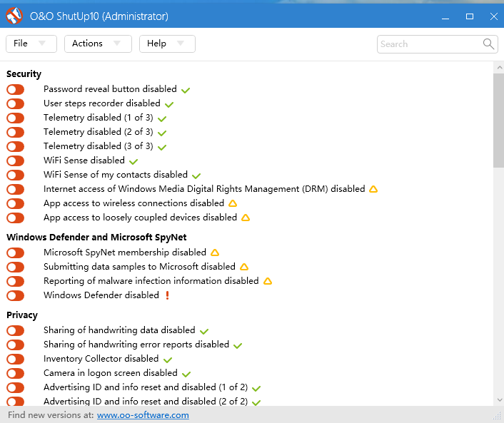504x423 pixels.
Task: Click yellow warning triangle next to DRM setting
Action: (x=373, y=190)
